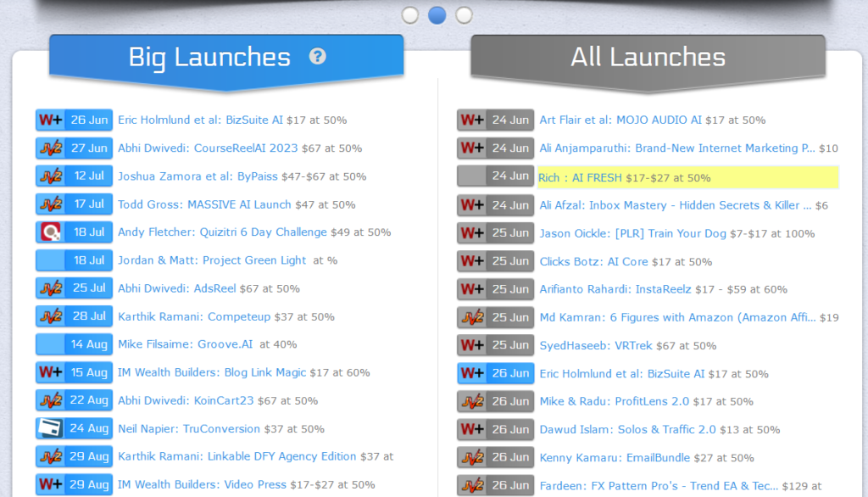This screenshot has width=868, height=497.
Task: Open Karthik Ramani: Competeup launch link
Action: tap(194, 316)
